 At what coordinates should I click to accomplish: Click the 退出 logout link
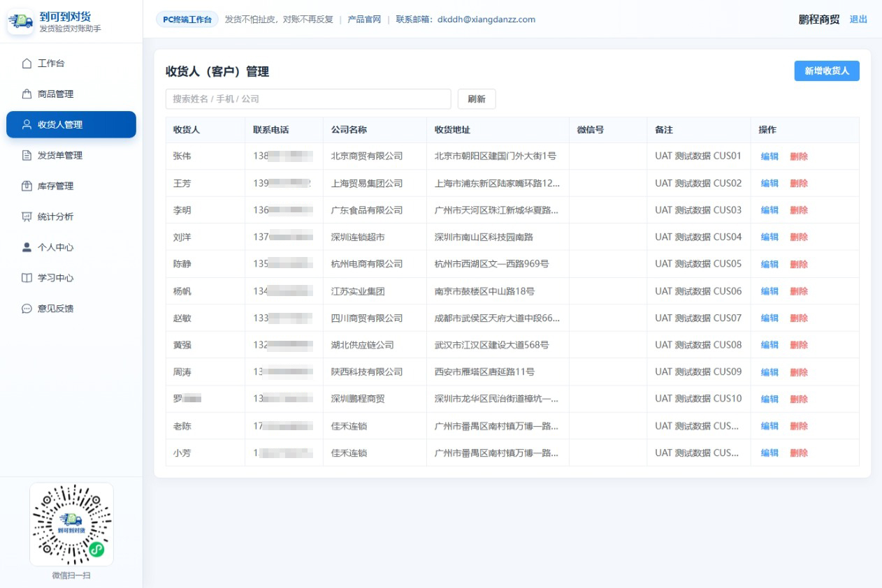coord(858,20)
